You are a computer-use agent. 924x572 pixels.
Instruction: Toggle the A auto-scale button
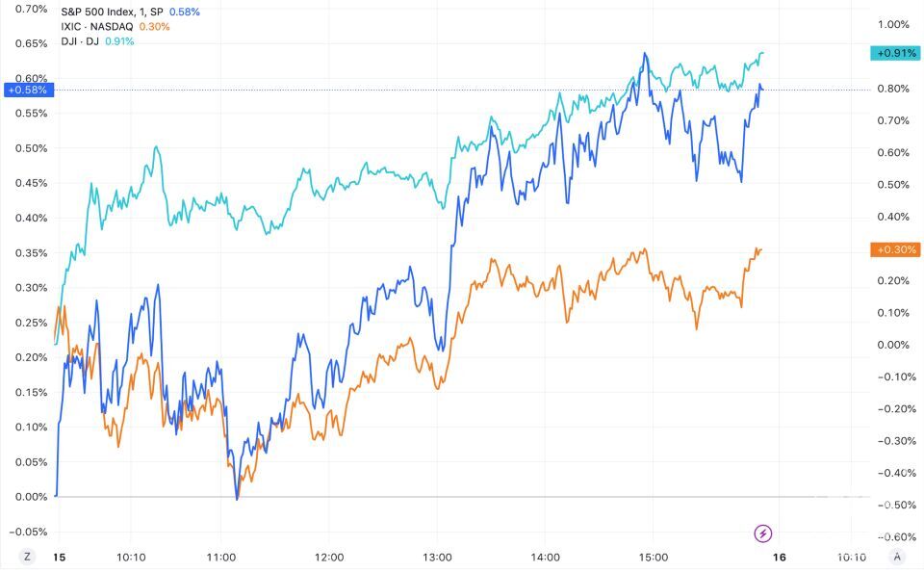tap(897, 556)
